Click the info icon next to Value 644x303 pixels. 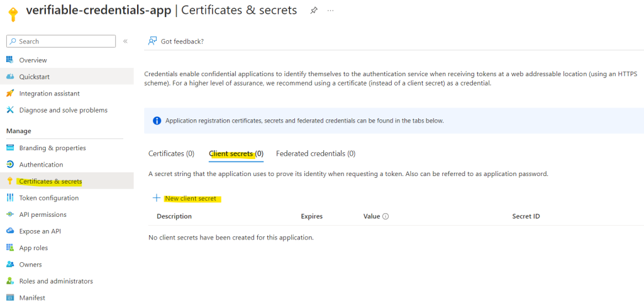click(386, 216)
